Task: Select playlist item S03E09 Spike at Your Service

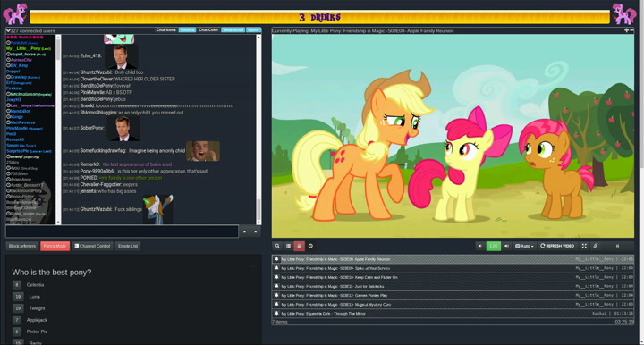Action: [453, 268]
